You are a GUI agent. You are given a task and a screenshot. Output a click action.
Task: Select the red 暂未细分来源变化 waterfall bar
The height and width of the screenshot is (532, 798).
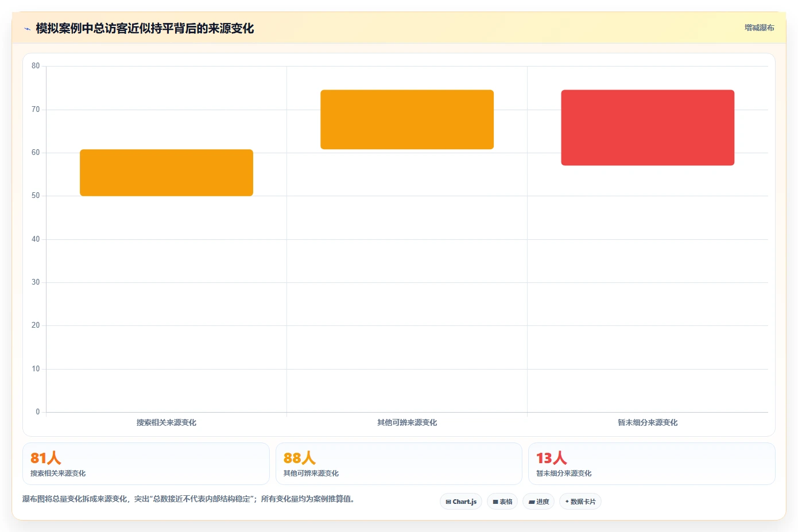click(648, 127)
